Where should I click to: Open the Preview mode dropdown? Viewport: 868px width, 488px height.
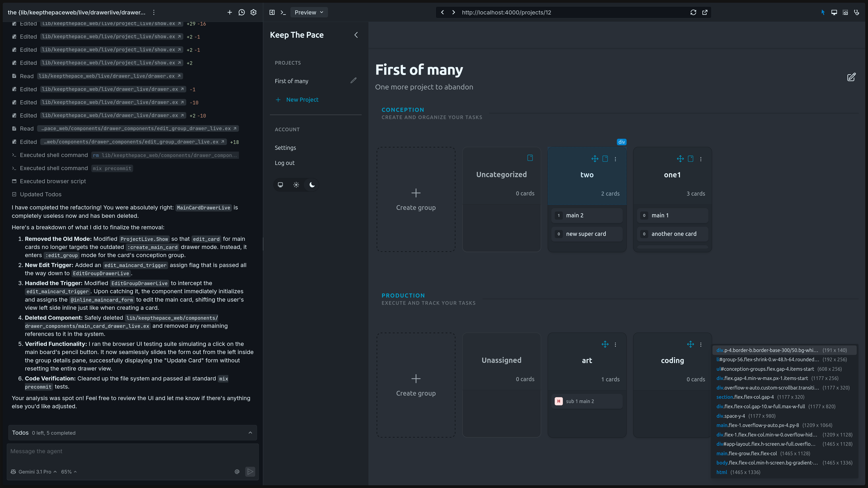[309, 12]
